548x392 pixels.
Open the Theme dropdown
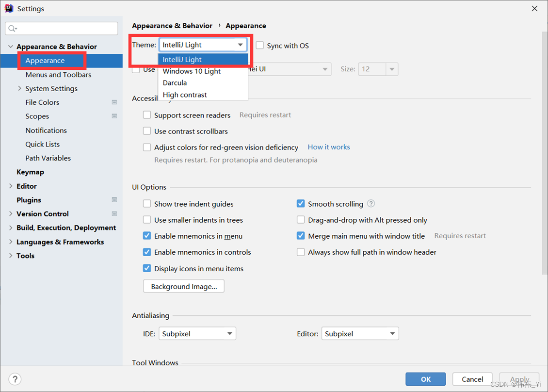click(x=203, y=45)
